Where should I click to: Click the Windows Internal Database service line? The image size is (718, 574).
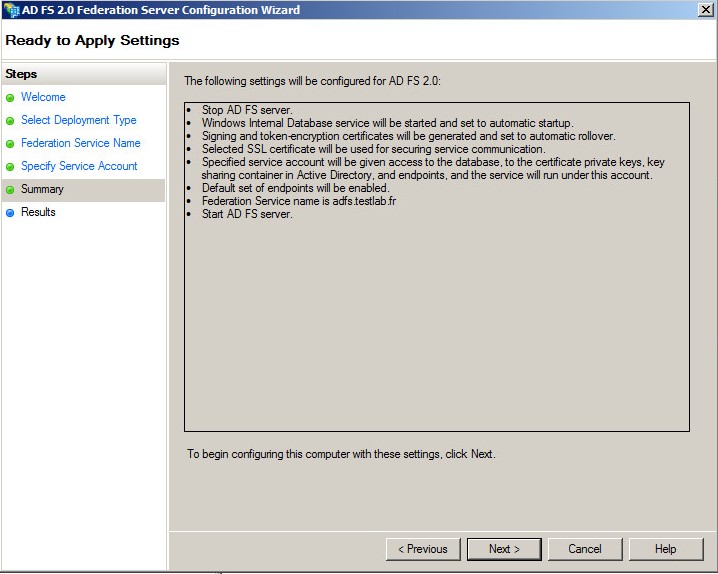[387, 123]
